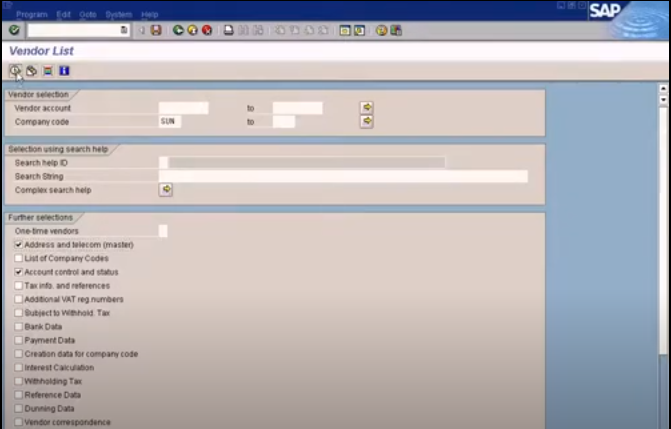Open multiple selection for Company code
This screenshot has width=671, height=429.
pyautogui.click(x=367, y=121)
